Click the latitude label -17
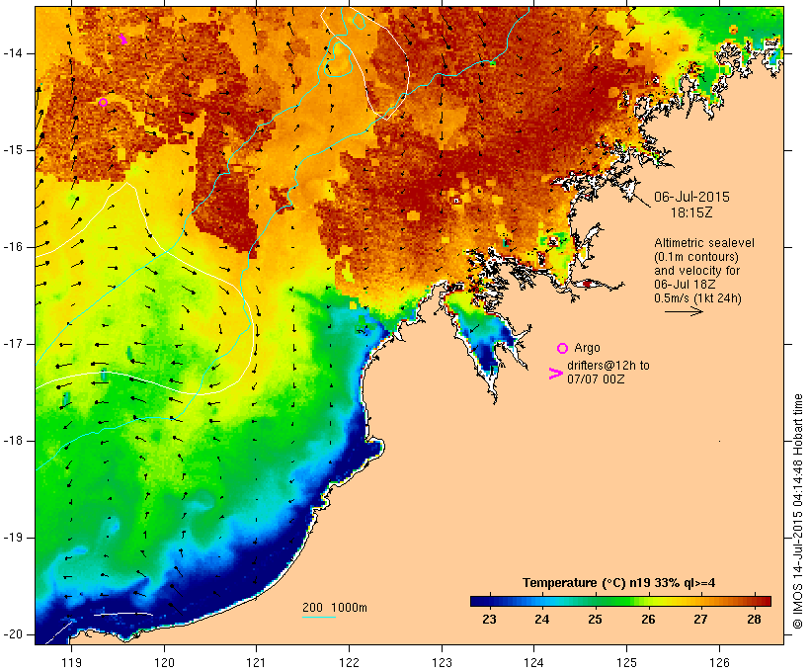The height and width of the screenshot is (672, 810). click(x=13, y=344)
